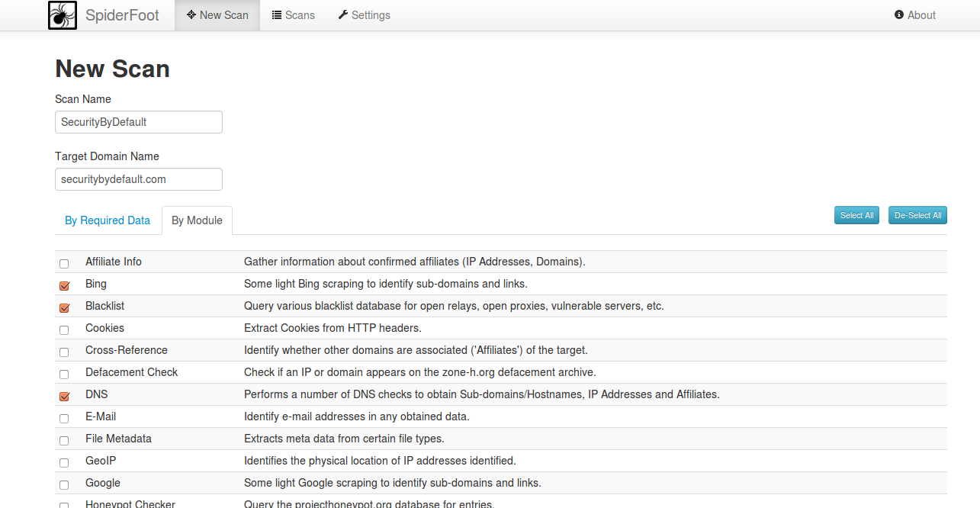
Task: Click the Settings wrench icon
Action: click(x=343, y=14)
